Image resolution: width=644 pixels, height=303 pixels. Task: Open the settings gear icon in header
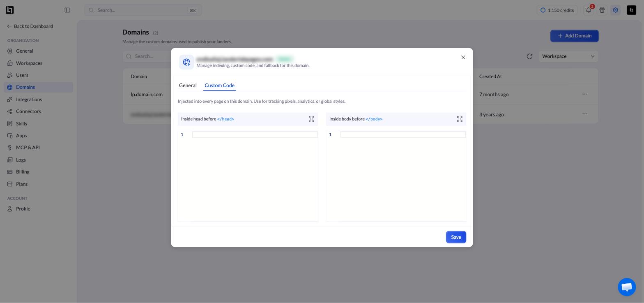coord(615,10)
